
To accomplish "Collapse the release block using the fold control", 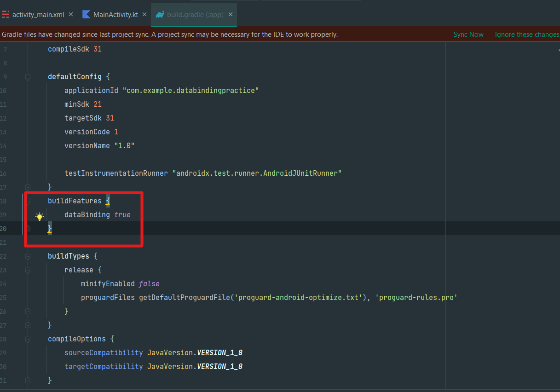I will pyautogui.click(x=27, y=270).
